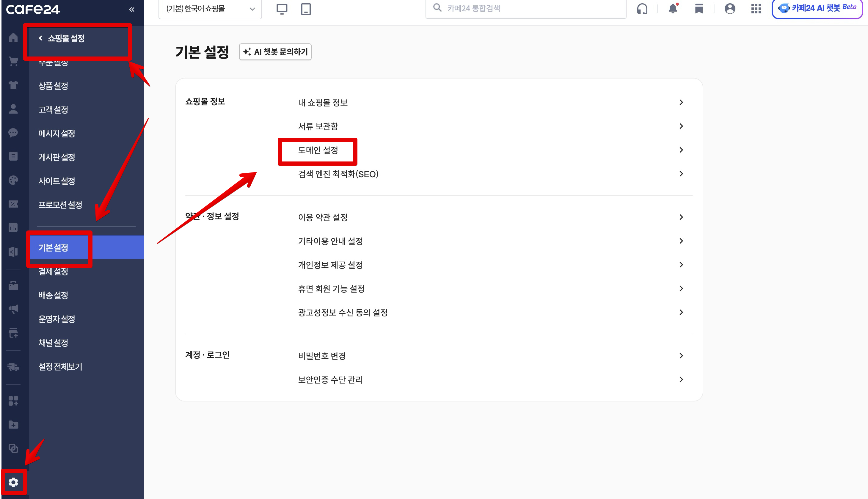Open the palette design icon
Screen dimensions: 868x499
13,180
